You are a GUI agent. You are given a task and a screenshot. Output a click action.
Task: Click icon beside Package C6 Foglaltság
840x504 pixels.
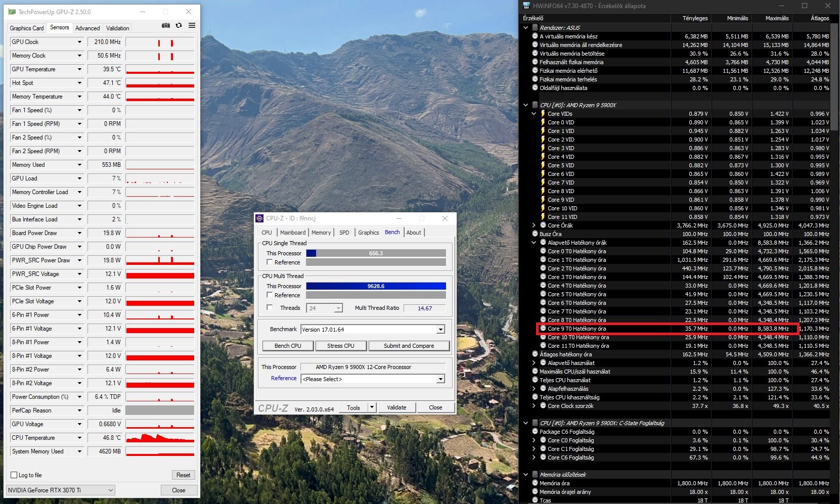click(535, 432)
